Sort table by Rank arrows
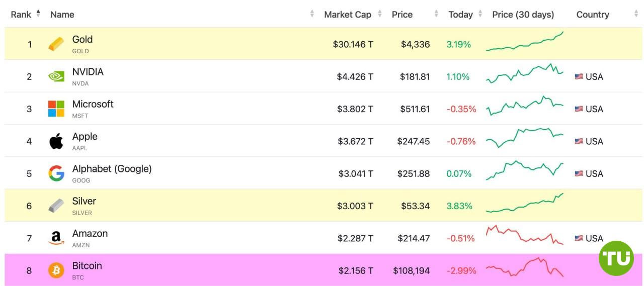Viewport: 644px width, 286px height. click(38, 14)
